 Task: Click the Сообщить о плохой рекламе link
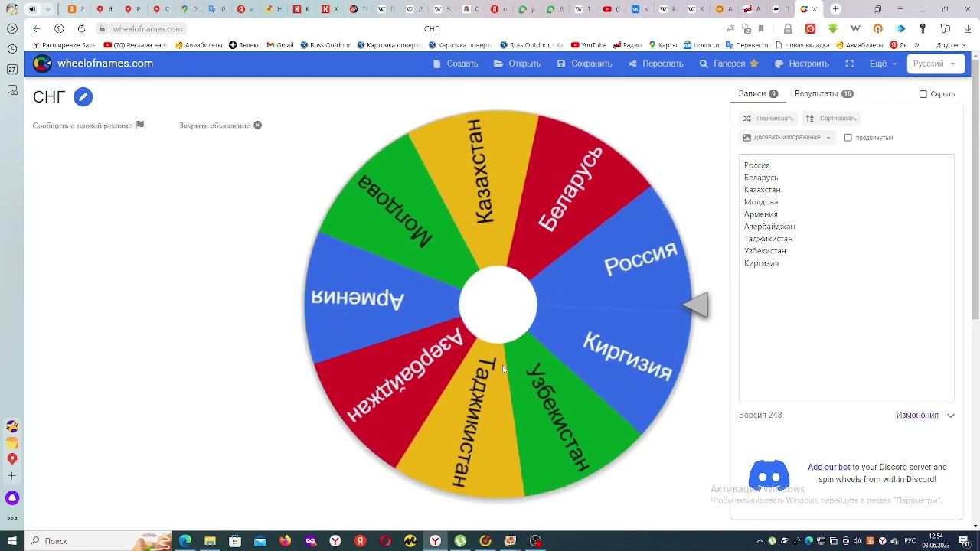click(82, 126)
